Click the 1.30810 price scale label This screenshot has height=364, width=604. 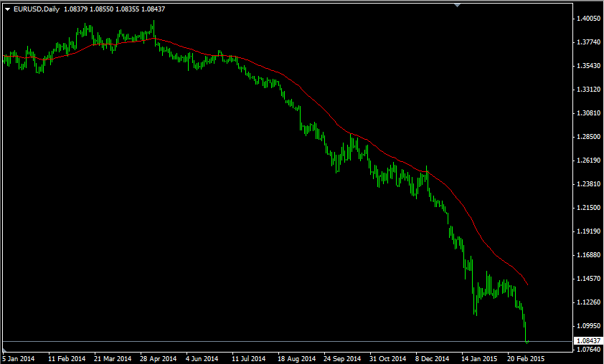[588, 112]
